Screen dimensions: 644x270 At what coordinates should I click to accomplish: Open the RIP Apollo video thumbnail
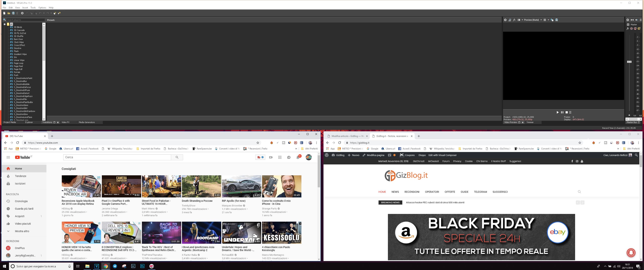[241, 186]
